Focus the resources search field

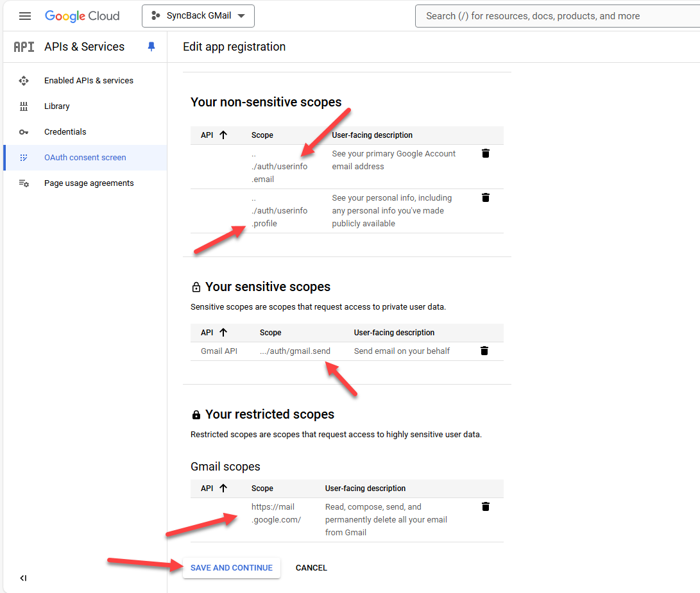pyautogui.click(x=558, y=16)
